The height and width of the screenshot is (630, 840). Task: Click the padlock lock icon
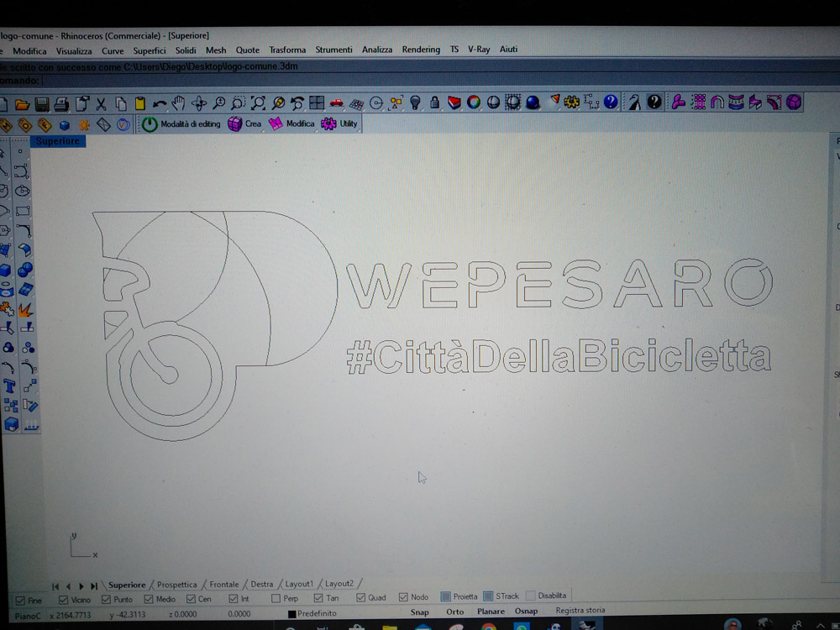coord(434,102)
